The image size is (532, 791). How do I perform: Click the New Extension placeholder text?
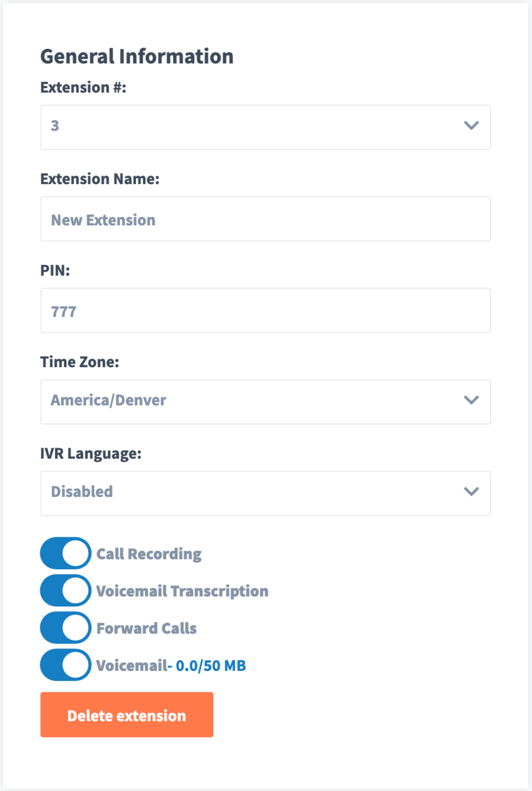pos(103,219)
